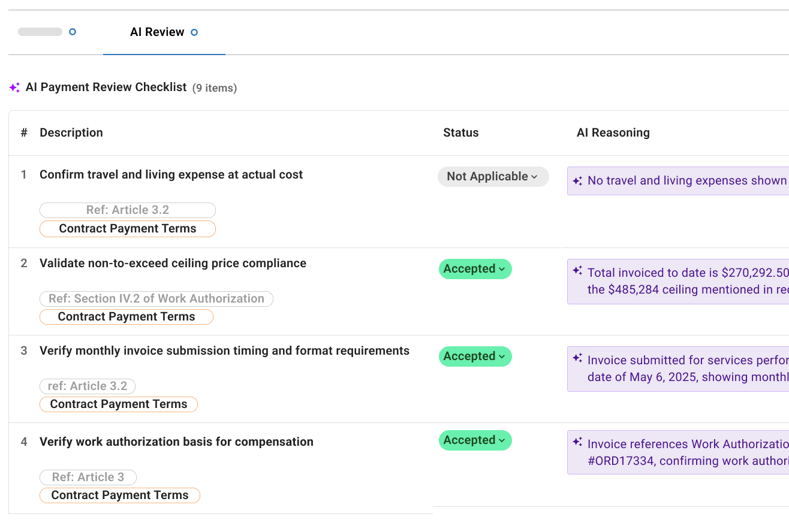Click the sparkle icon beside AI Payment Review Checklist

coord(15,87)
